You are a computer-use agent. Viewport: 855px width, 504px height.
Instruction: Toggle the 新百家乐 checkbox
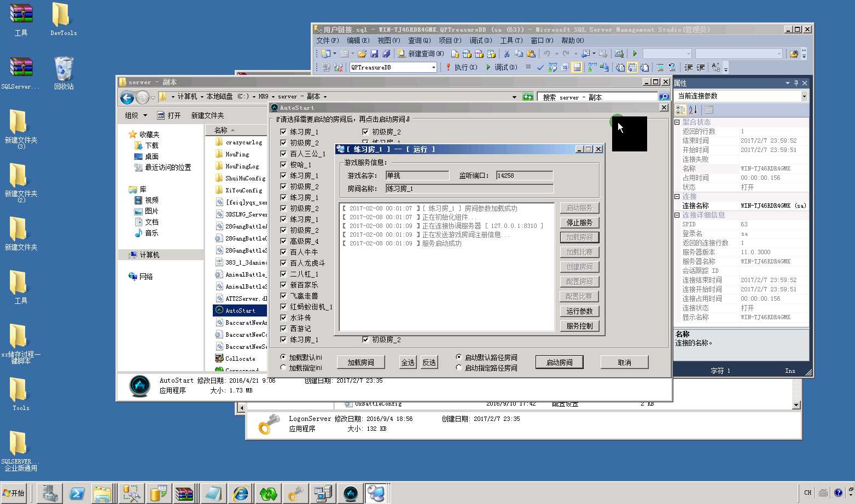(x=283, y=285)
